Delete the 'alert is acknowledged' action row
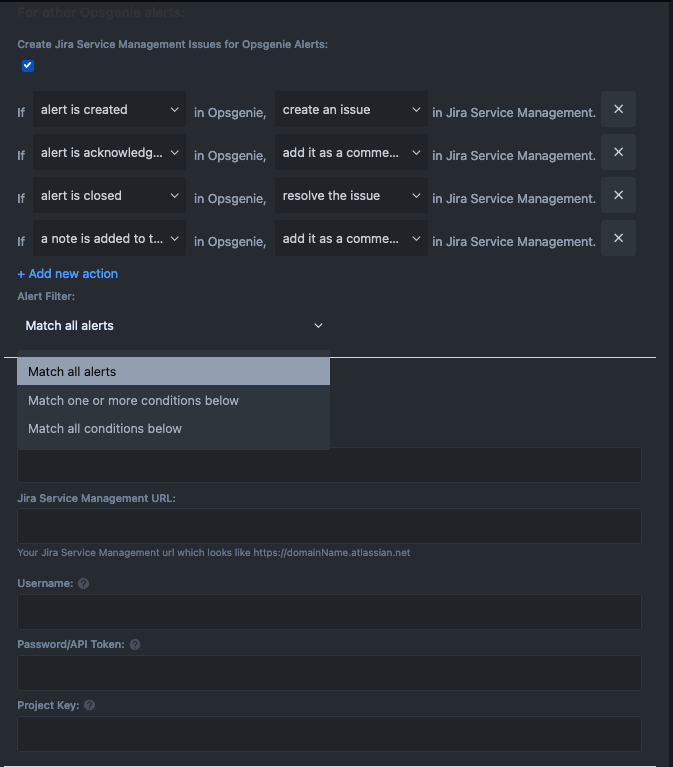The height and width of the screenshot is (767, 673). tap(618, 152)
